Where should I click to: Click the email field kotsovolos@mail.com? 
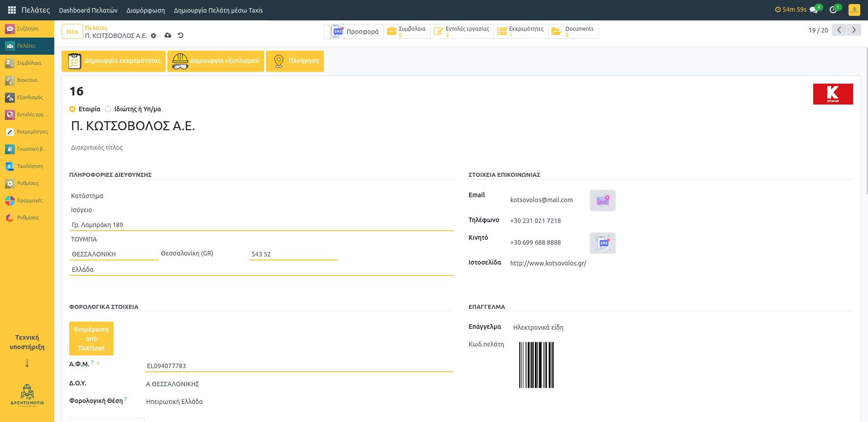(541, 200)
